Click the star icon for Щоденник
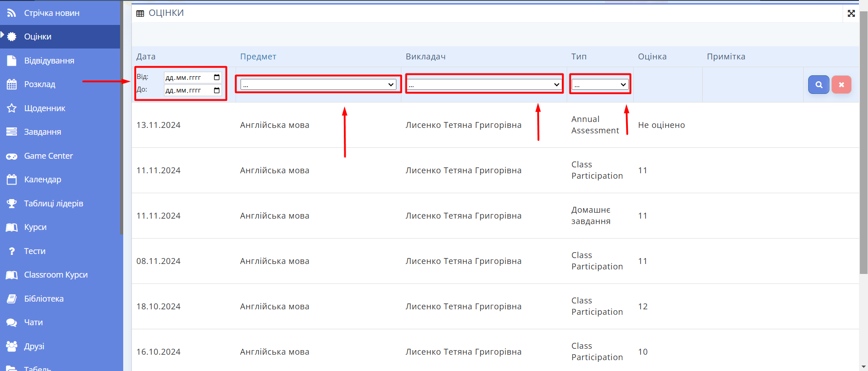 tap(11, 108)
